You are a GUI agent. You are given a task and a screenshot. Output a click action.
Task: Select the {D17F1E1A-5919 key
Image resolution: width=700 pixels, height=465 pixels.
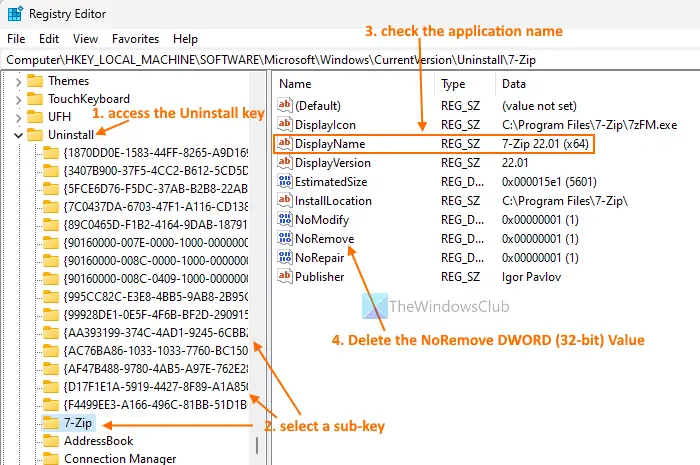156,386
